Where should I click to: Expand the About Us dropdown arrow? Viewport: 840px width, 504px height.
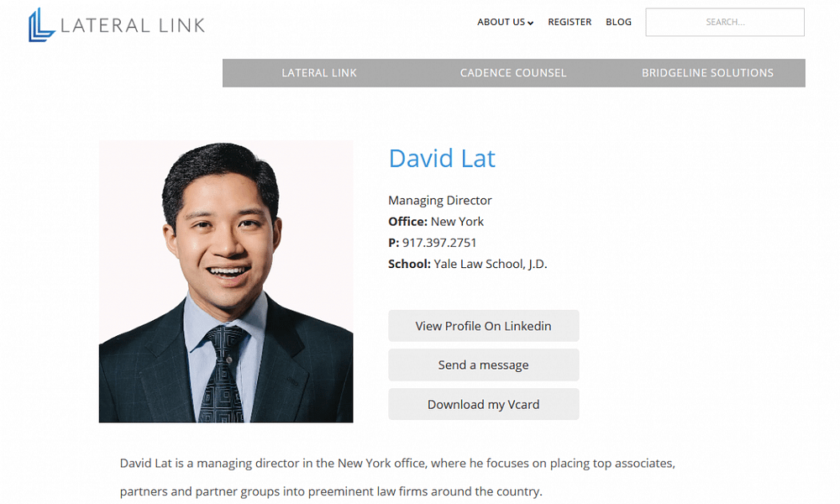tap(530, 23)
